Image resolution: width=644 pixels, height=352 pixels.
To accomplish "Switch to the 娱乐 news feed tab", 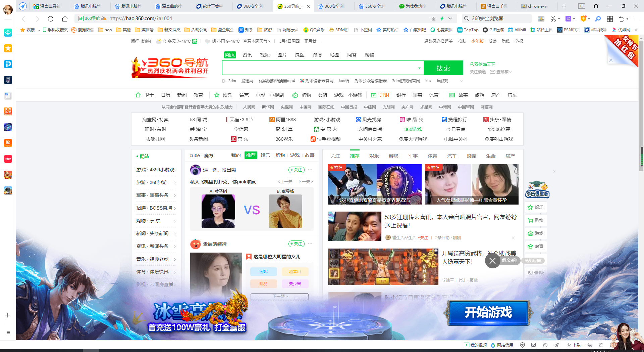I will 374,156.
